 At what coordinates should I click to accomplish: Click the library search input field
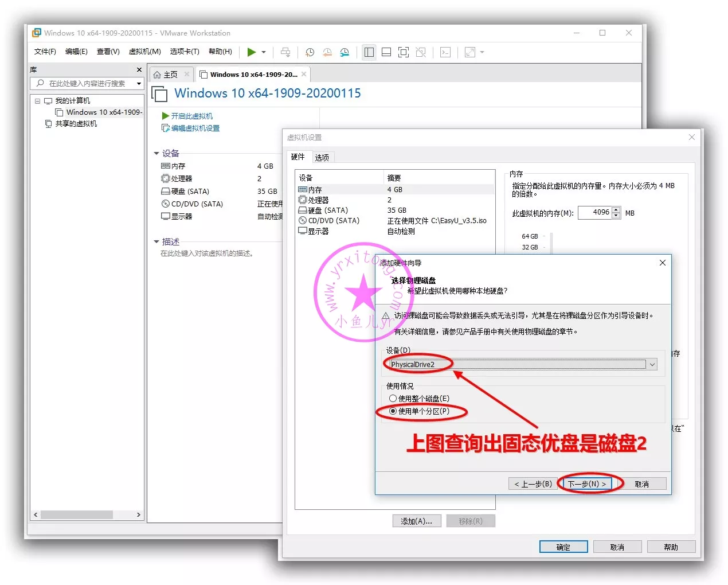click(87, 84)
